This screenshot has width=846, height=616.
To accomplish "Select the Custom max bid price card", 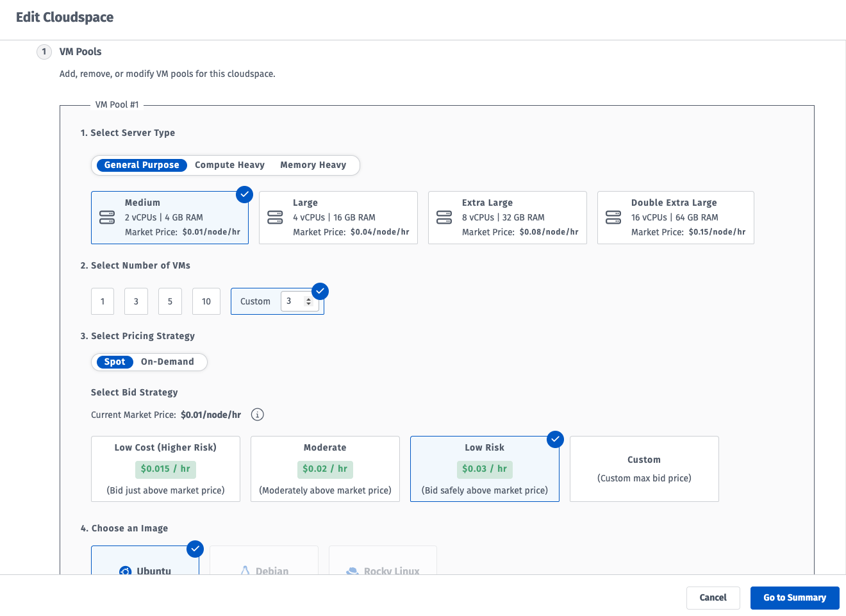I will pos(644,469).
